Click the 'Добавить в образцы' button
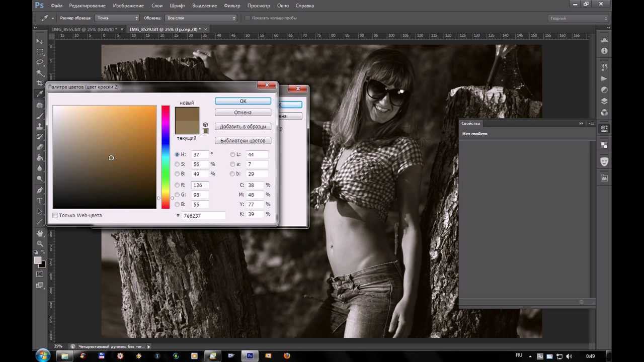This screenshot has width=644, height=362. [x=243, y=127]
